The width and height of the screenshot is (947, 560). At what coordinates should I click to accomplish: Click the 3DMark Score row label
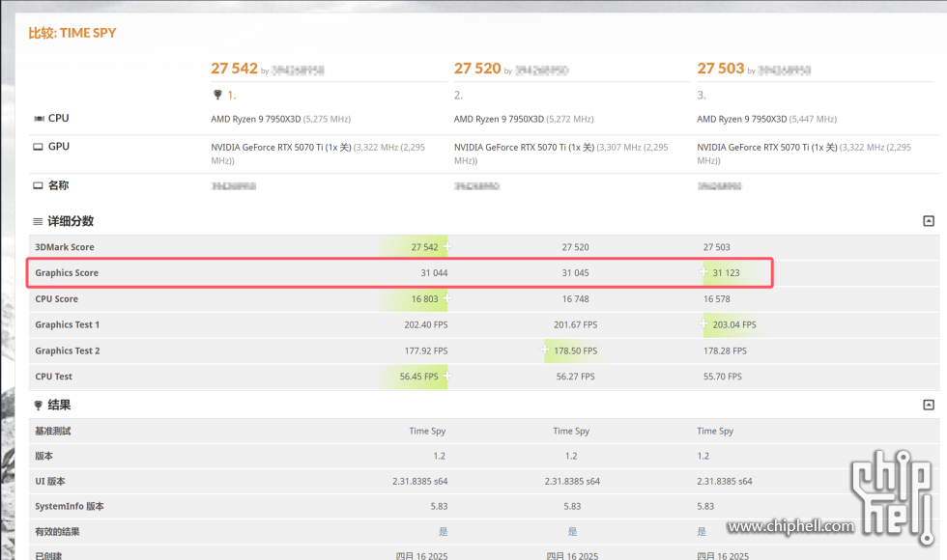[x=65, y=247]
